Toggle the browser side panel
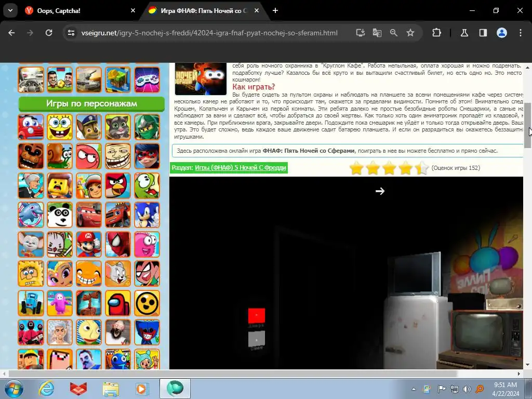The image size is (532, 399). point(483,33)
